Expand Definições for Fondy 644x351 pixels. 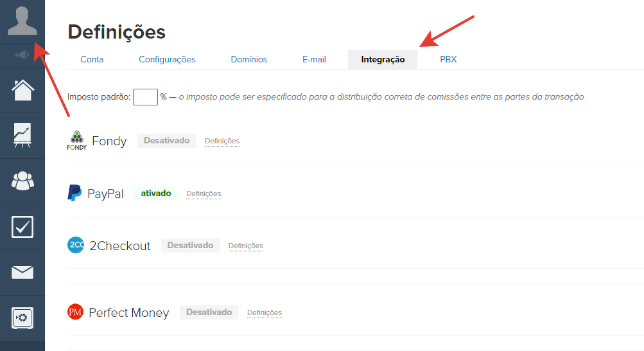pos(222,141)
